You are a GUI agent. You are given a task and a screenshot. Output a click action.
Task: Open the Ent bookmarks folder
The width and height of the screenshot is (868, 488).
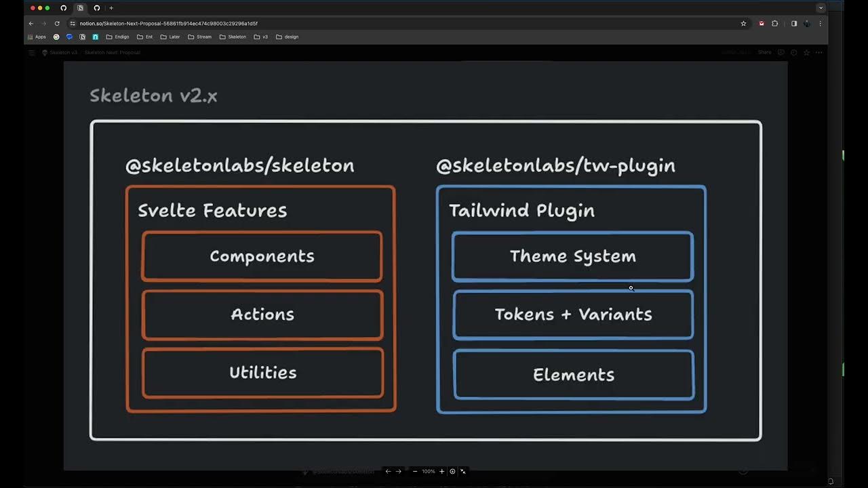click(x=145, y=37)
